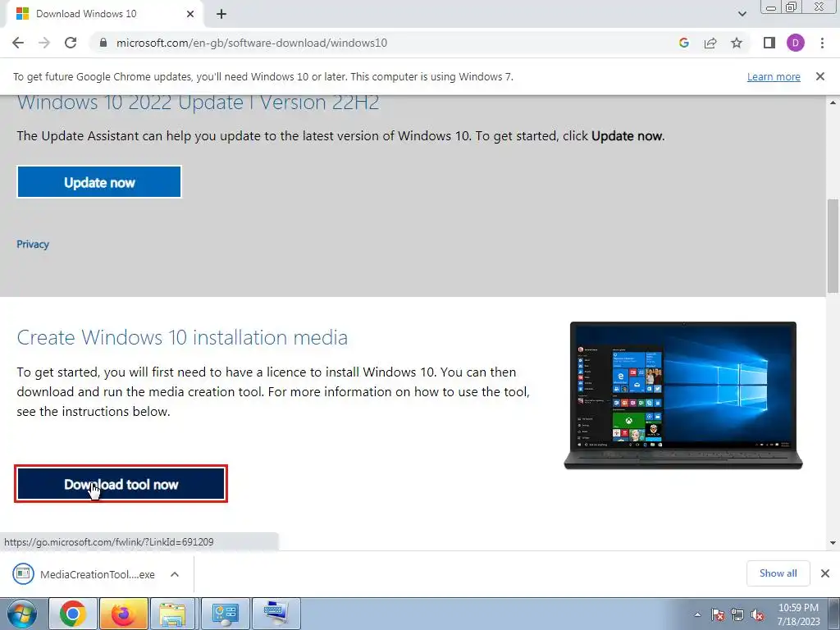Click the address bar URL
Viewport: 840px width, 630px height.
(252, 43)
